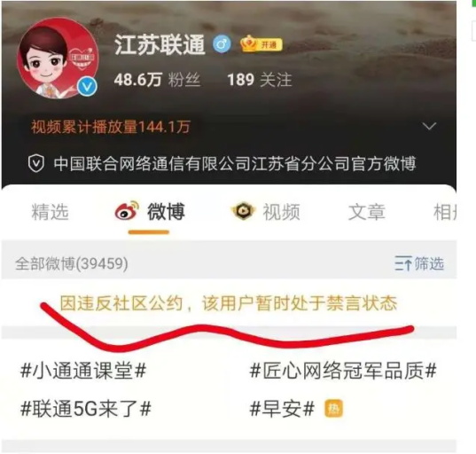Tap the blue V verification badge on avatar
This screenshot has width=476, height=454.
coord(87,87)
